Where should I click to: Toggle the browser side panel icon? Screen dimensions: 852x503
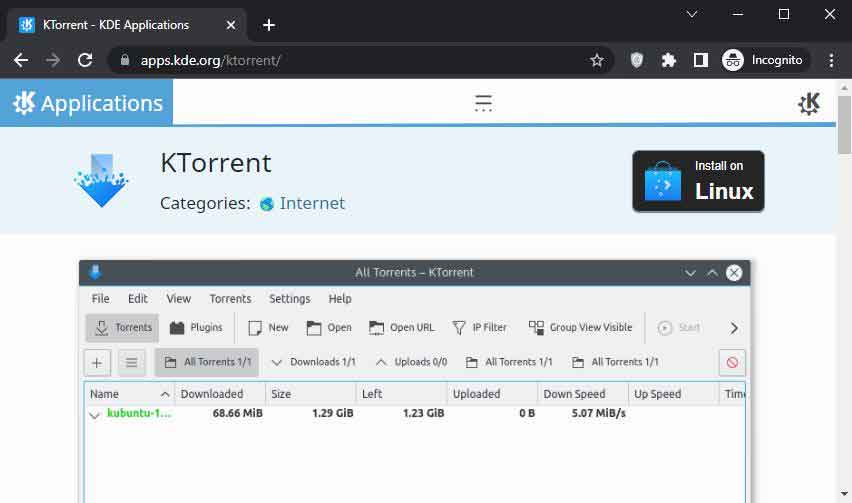(700, 60)
